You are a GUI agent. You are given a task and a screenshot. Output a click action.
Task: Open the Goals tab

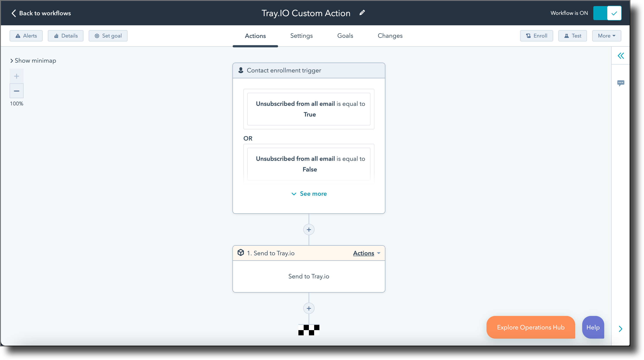click(x=345, y=36)
